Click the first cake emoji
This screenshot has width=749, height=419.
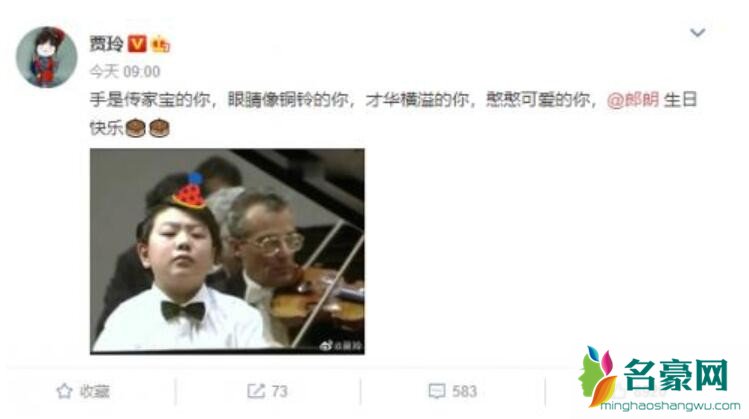pos(136,128)
